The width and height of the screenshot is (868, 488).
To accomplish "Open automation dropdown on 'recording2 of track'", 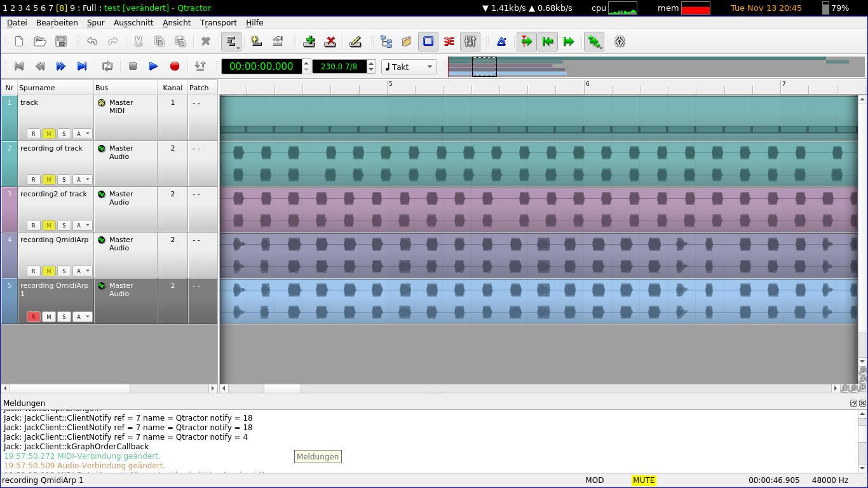I will coord(83,226).
